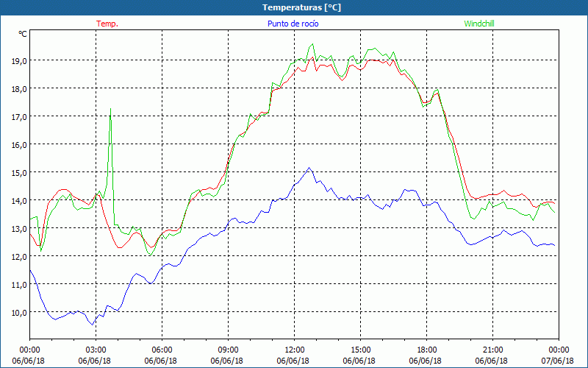The width and height of the screenshot is (588, 368).
Task: Click the '14,0' y-axis value
Action: tap(20, 200)
